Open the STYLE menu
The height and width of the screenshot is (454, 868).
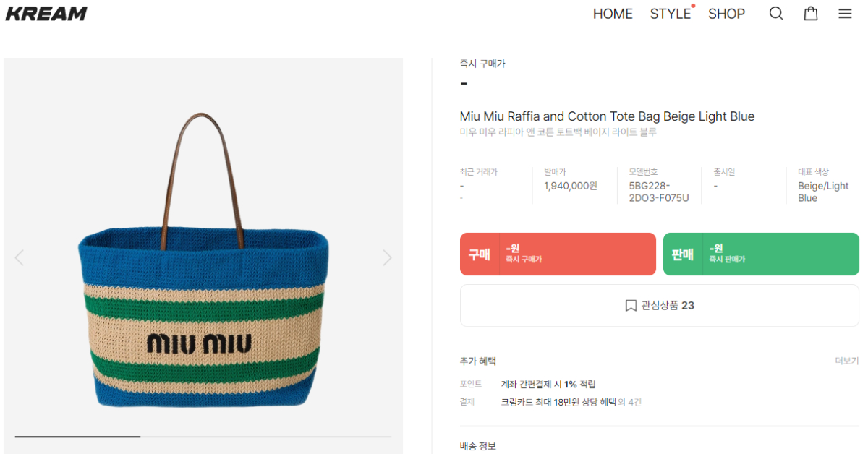pyautogui.click(x=670, y=14)
